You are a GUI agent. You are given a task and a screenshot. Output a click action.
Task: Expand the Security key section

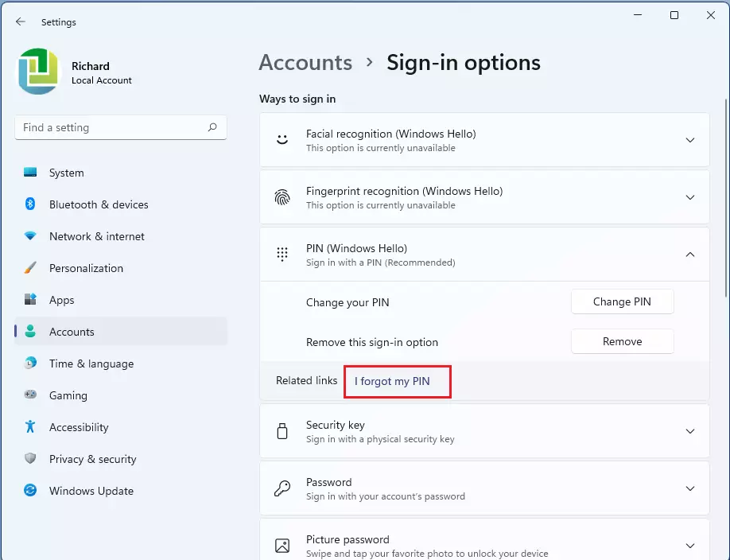click(x=689, y=431)
